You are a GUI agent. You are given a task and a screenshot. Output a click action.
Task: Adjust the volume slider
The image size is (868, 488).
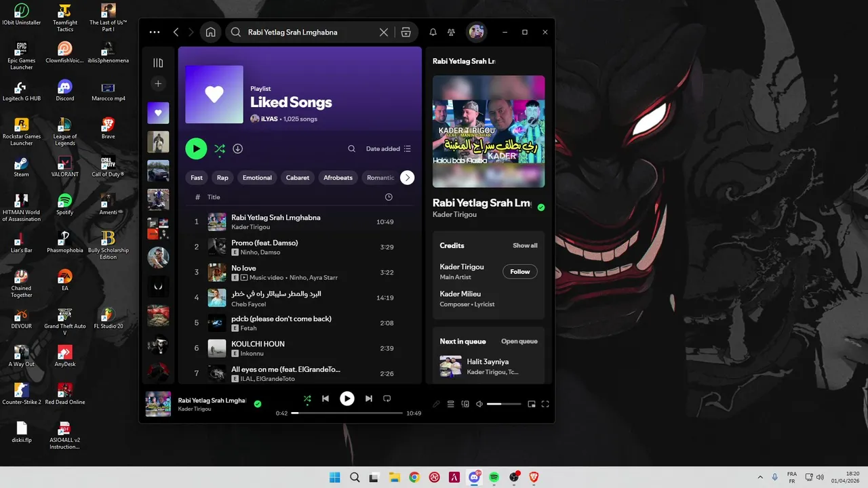504,404
